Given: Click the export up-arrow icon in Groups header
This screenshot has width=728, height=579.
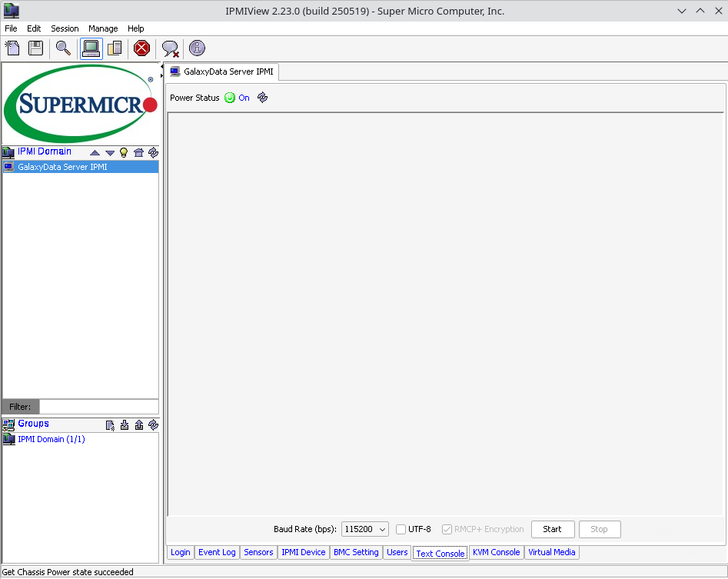Looking at the screenshot, I should click(x=139, y=425).
